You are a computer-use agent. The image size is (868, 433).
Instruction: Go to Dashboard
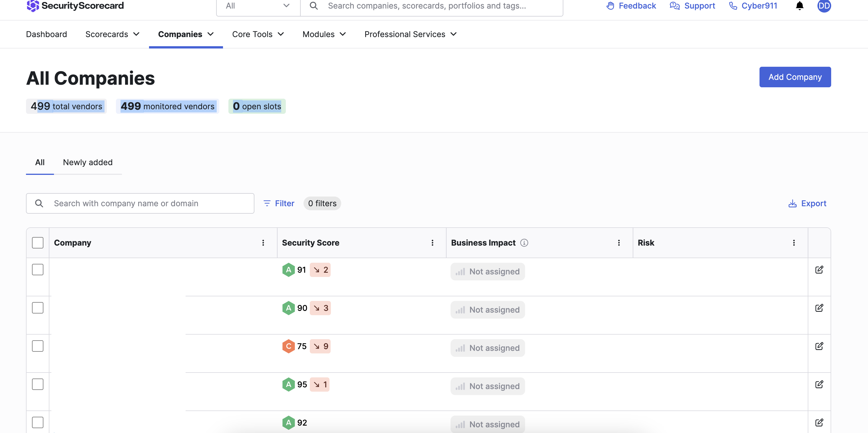[x=47, y=34]
